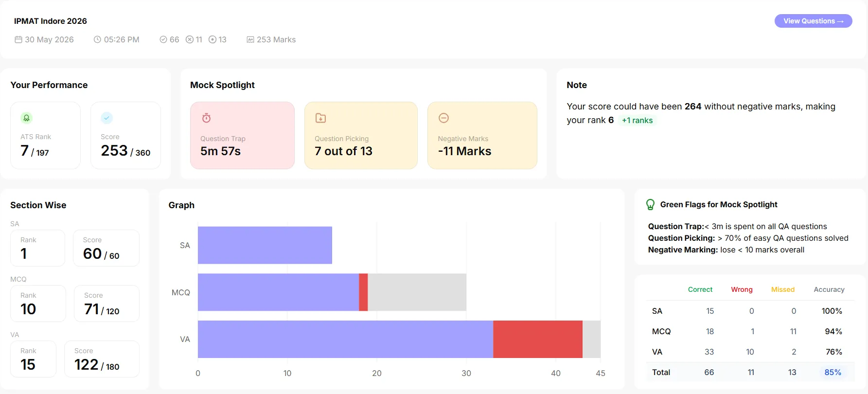The width and height of the screenshot is (868, 394).
Task: Click the missed-answers dot icon beside 13
Action: (213, 39)
